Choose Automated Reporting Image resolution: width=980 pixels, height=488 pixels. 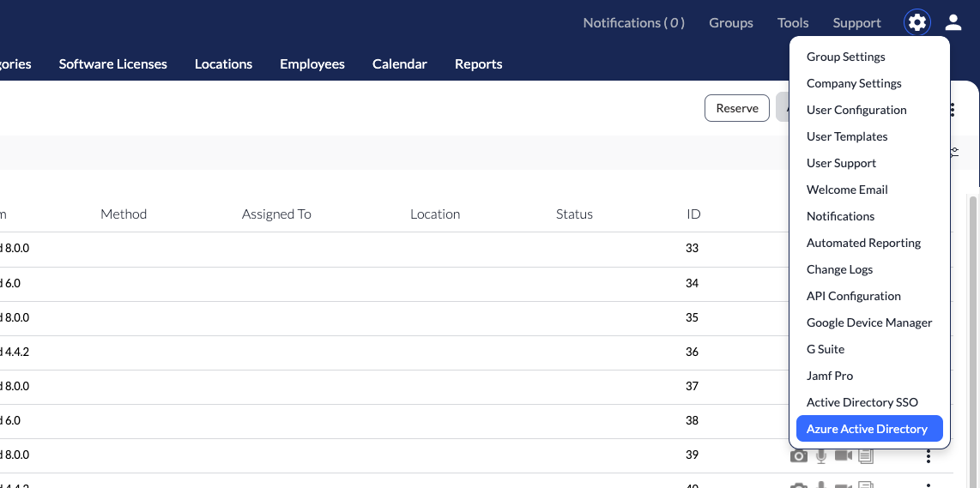point(864,243)
